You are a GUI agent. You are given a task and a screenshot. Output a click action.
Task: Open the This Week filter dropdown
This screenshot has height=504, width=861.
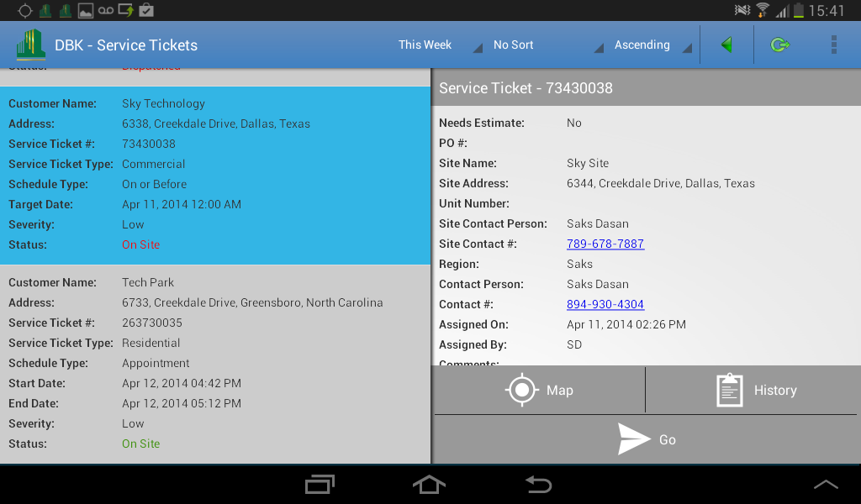click(x=439, y=45)
